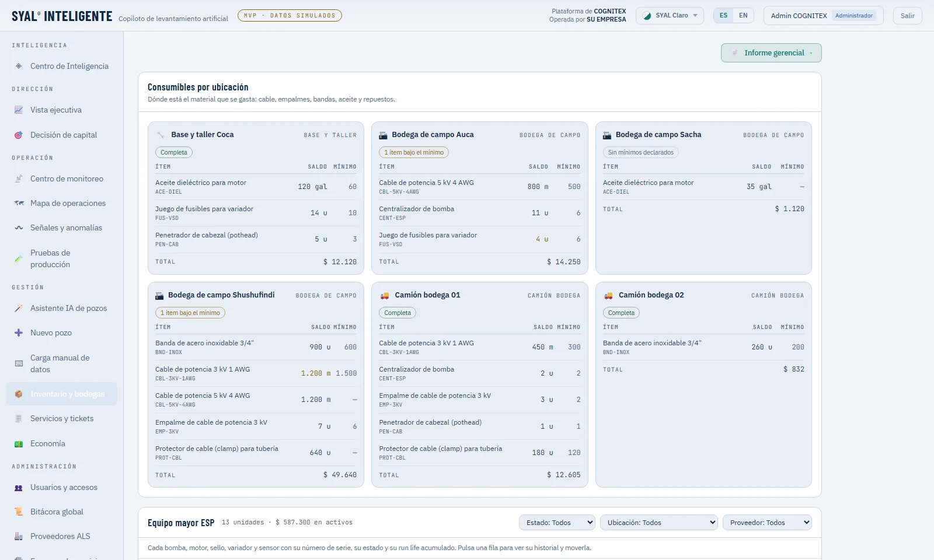
Task: Select the Decisión de capital target icon
Action: (19, 135)
